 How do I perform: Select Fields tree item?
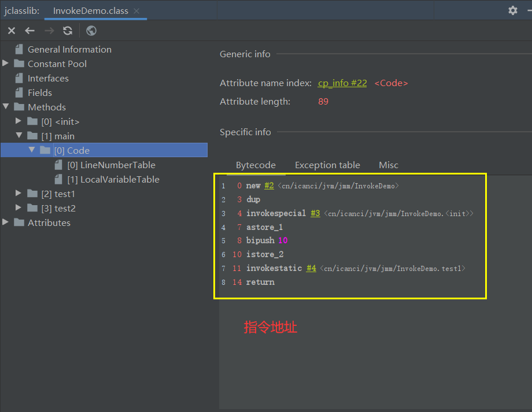pos(40,92)
